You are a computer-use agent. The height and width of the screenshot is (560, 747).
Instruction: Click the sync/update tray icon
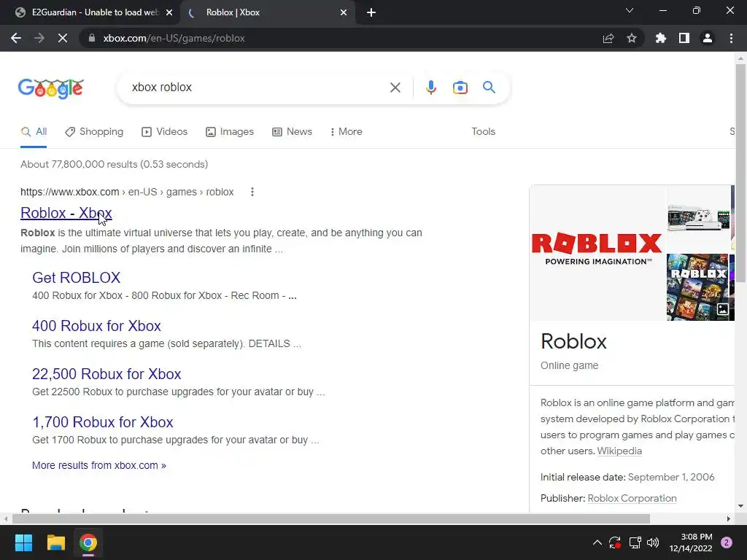click(615, 542)
